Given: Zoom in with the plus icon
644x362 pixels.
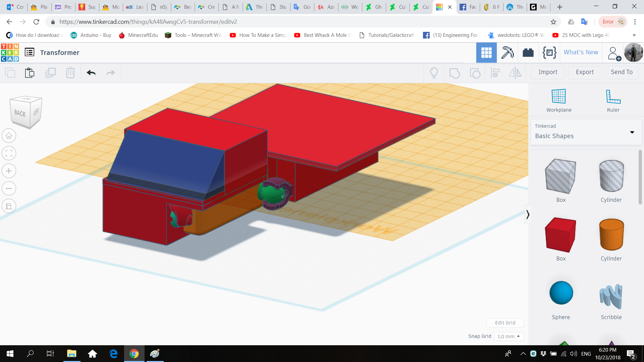Looking at the screenshot, I should click(x=9, y=171).
